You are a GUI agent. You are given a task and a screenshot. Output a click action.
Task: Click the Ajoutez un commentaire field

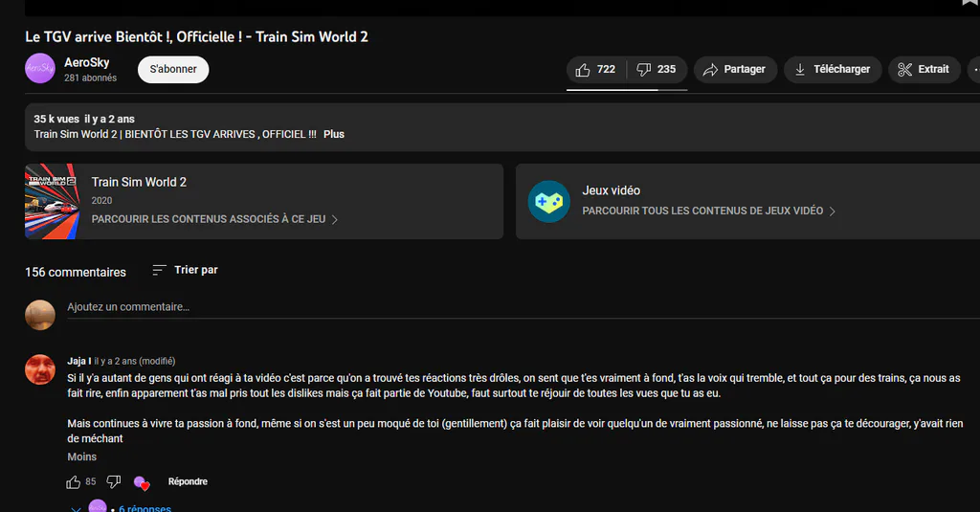tap(523, 307)
